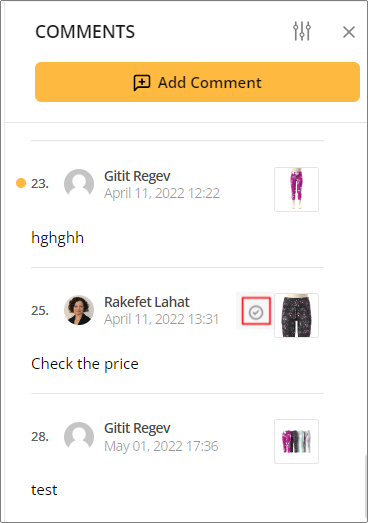Select the 'hghghh' comment text

[57, 239]
